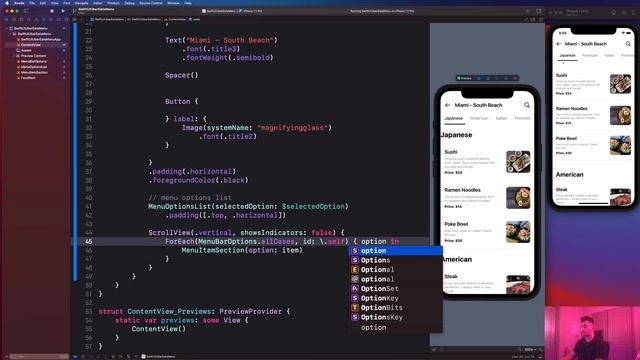Select the Project navigator folder icon
The width and height of the screenshot is (640, 360).
[7, 19]
